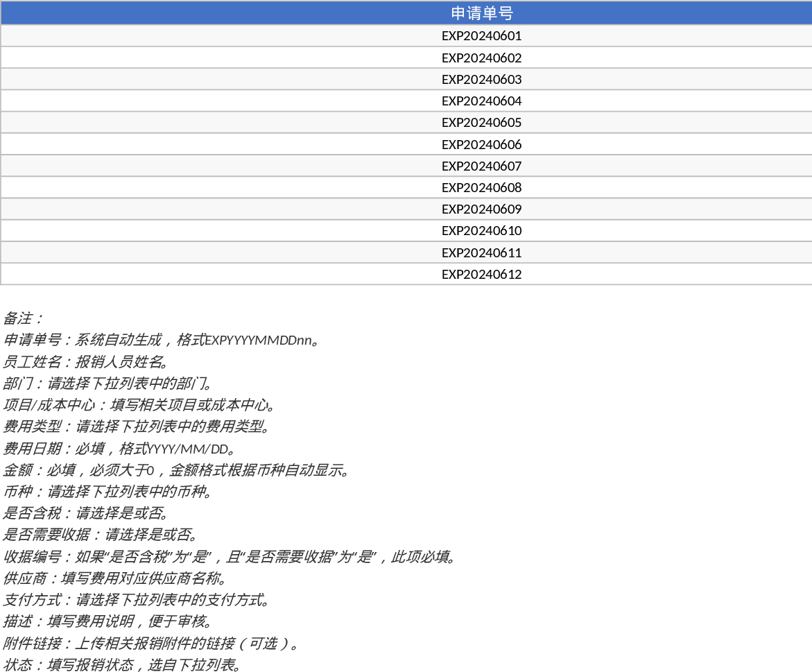The width and height of the screenshot is (812, 672).
Task: Click cell showing EXP20240609
Action: (x=481, y=209)
